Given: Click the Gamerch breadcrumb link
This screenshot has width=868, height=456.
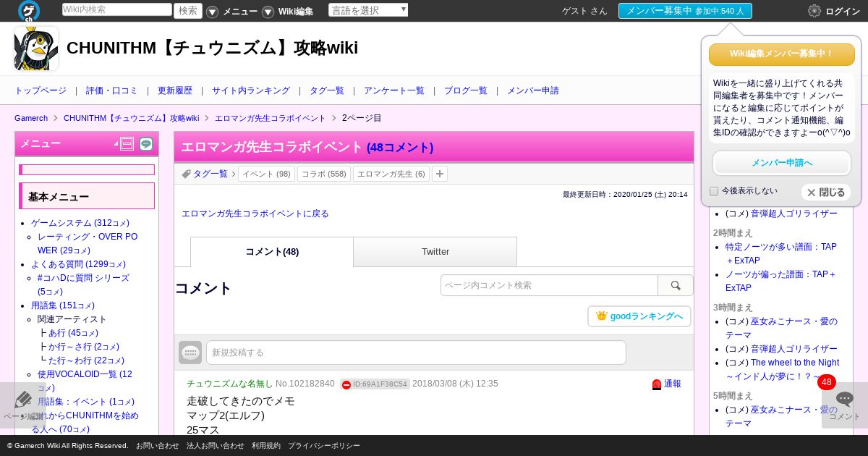Looking at the screenshot, I should click(31, 118).
